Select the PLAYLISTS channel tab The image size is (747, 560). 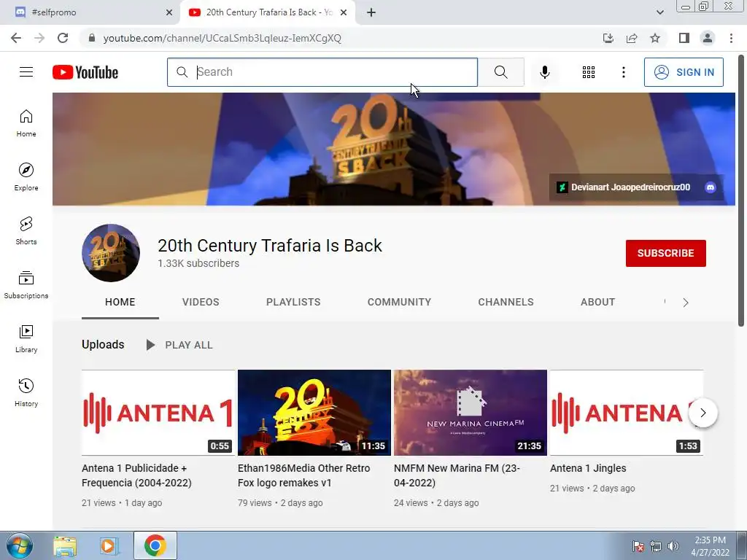pos(293,302)
